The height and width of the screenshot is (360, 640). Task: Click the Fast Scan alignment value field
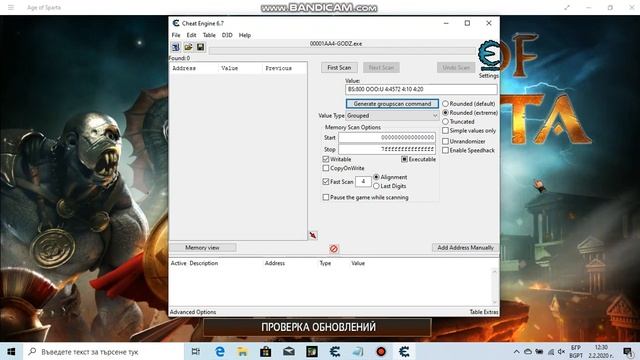pyautogui.click(x=363, y=181)
